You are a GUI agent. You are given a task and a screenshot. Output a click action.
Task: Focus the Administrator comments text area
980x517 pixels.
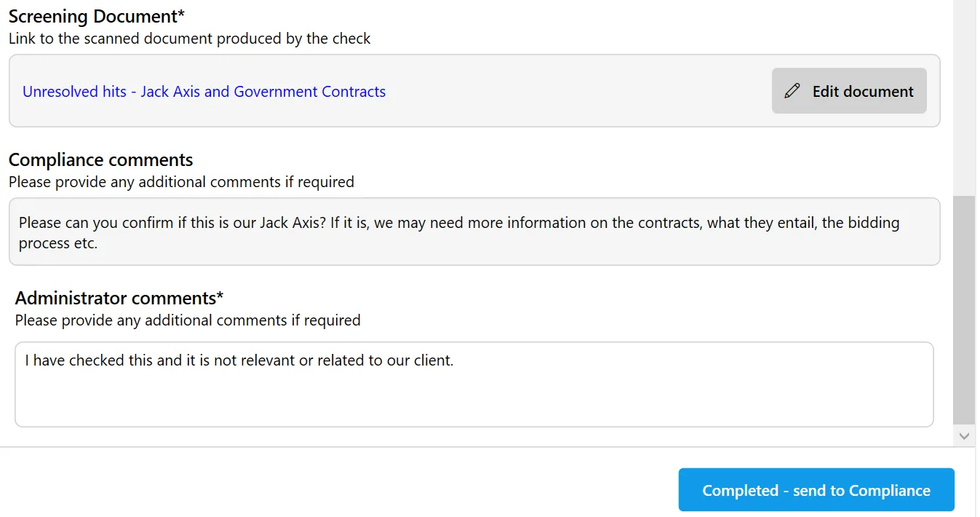click(474, 397)
